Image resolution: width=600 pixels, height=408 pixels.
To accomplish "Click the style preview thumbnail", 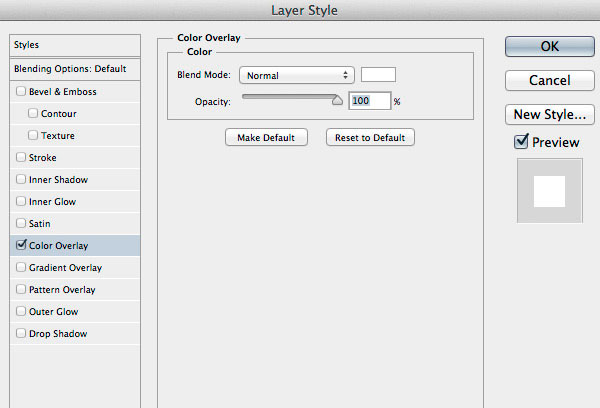I will pyautogui.click(x=549, y=191).
